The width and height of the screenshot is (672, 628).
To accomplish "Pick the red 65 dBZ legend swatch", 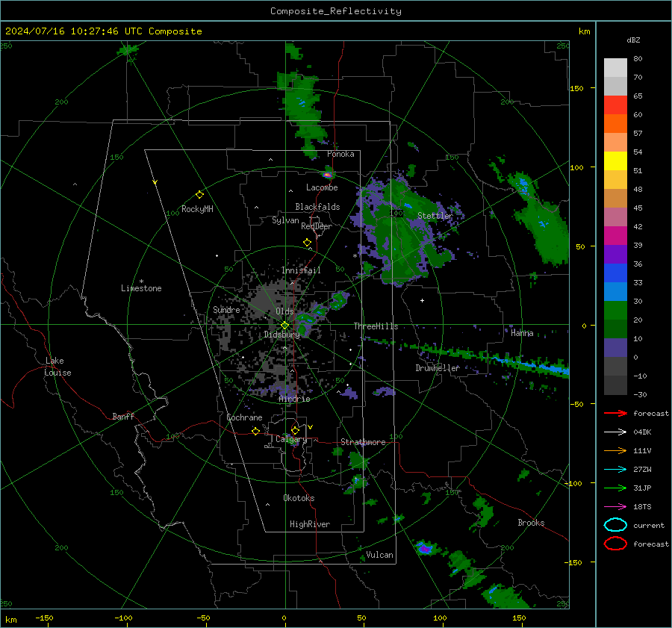I will (615, 105).
